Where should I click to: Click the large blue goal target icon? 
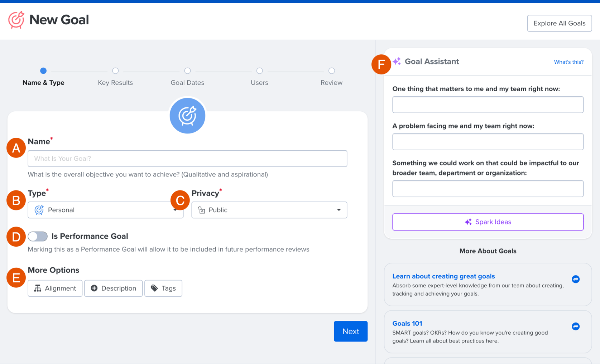[187, 116]
